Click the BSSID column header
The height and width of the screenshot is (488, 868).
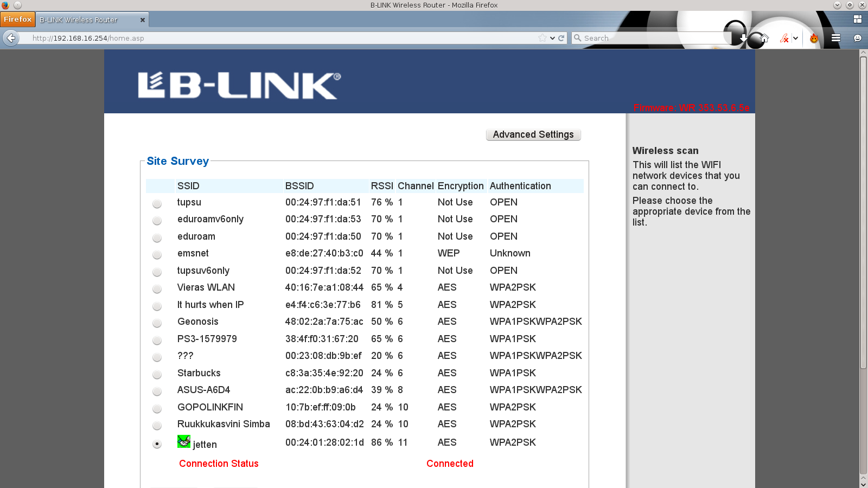[299, 186]
